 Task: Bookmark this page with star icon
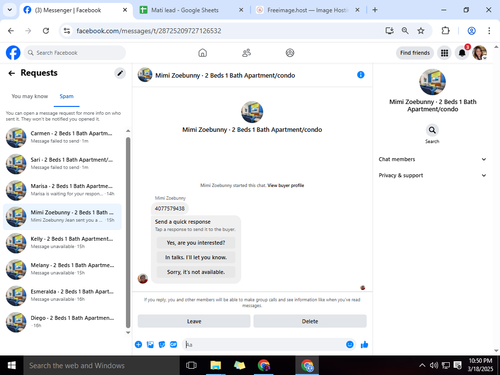tap(421, 31)
